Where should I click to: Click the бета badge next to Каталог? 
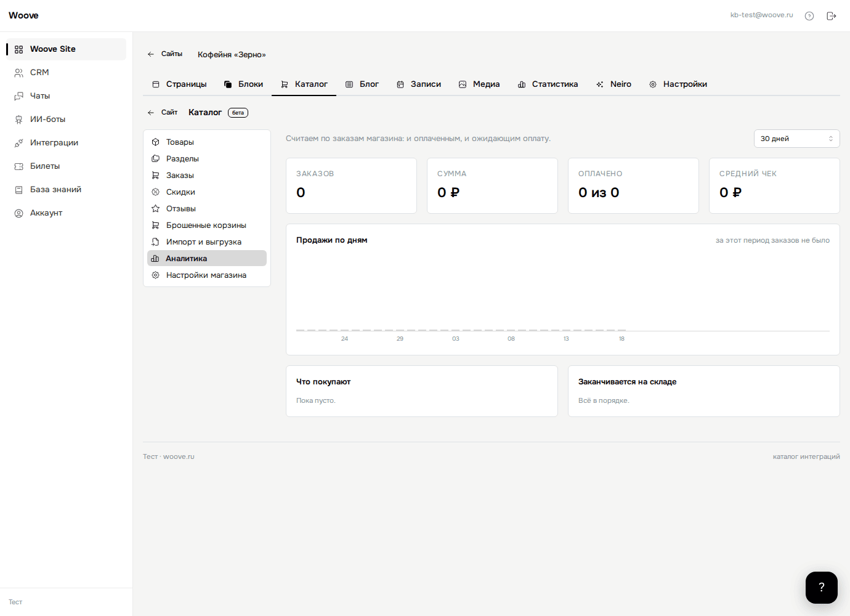[238, 113]
